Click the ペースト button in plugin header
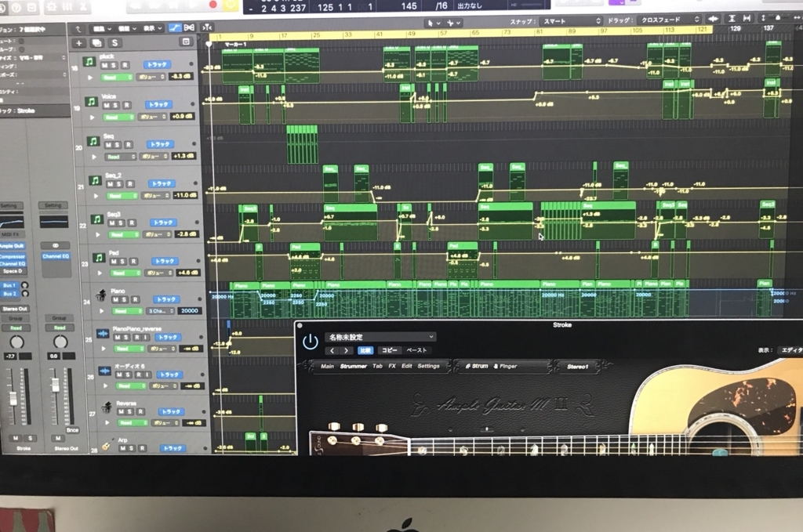 pyautogui.click(x=416, y=350)
